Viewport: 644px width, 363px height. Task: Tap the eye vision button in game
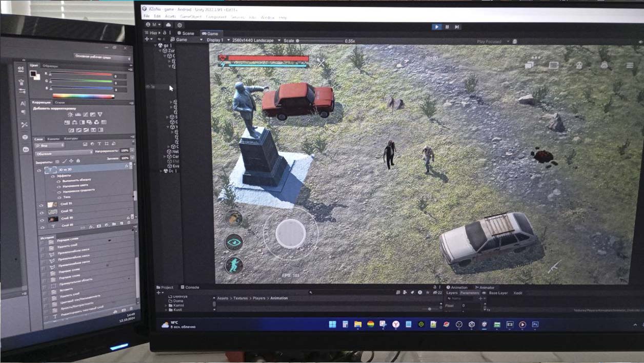(234, 242)
